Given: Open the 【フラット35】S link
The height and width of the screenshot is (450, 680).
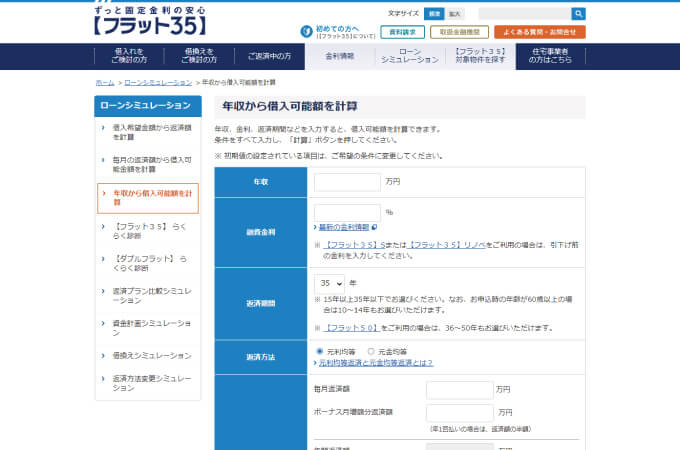Looking at the screenshot, I should [354, 245].
